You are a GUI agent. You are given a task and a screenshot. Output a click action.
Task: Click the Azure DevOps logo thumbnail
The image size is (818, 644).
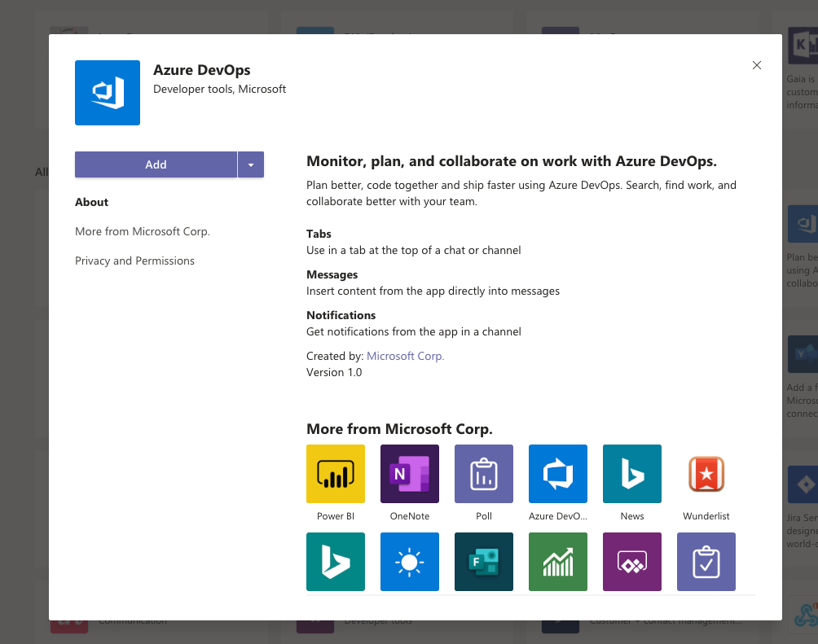click(107, 93)
